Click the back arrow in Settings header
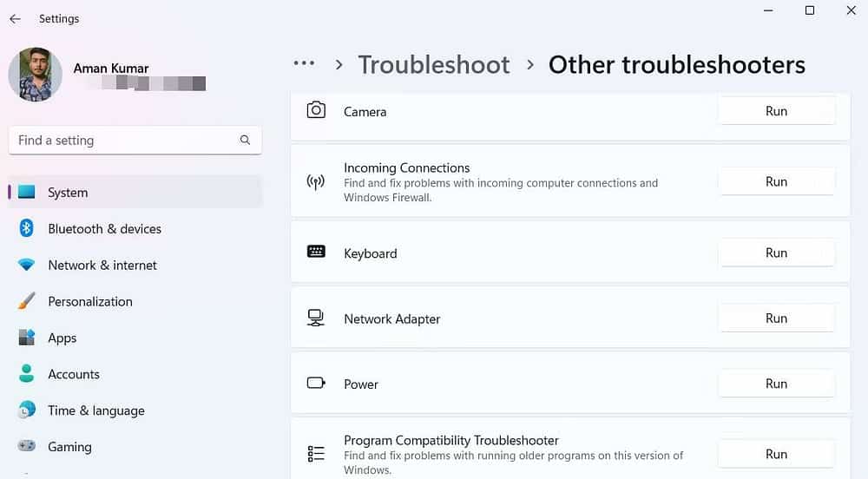 pyautogui.click(x=15, y=19)
